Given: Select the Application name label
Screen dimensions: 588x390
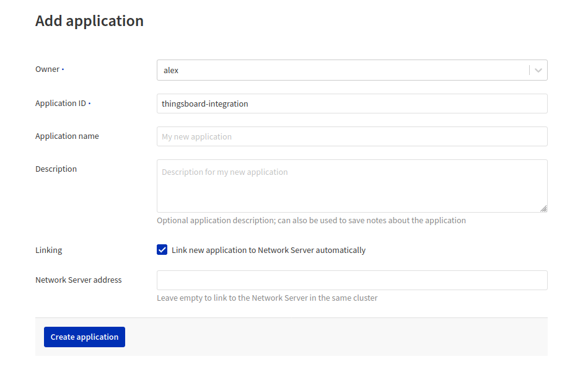Looking at the screenshot, I should click(67, 136).
